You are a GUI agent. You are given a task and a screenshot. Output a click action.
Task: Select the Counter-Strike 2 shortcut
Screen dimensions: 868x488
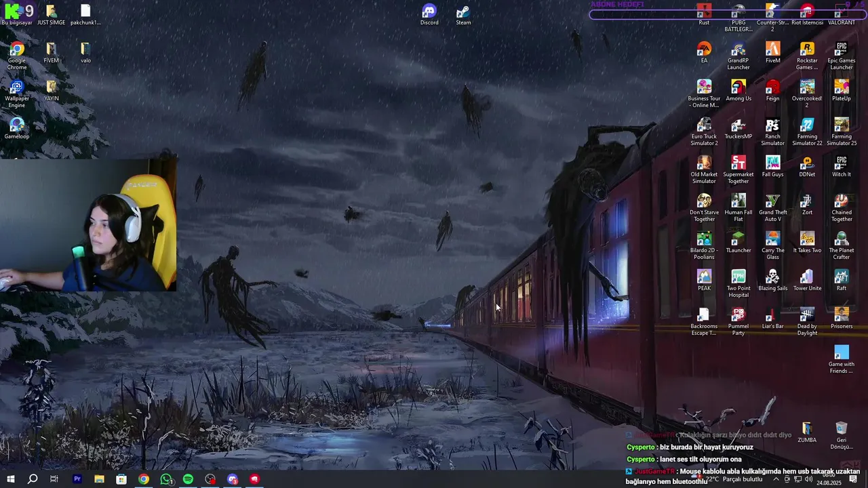pos(772,18)
